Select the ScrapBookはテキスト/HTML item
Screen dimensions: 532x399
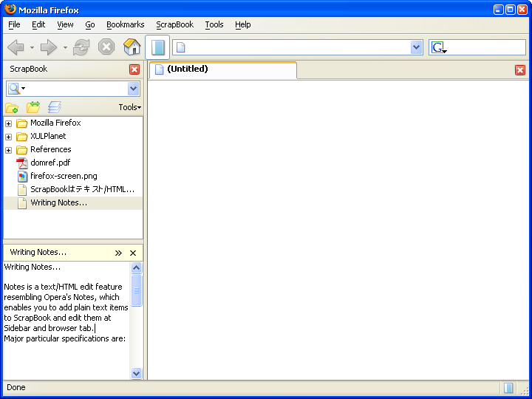(x=83, y=189)
